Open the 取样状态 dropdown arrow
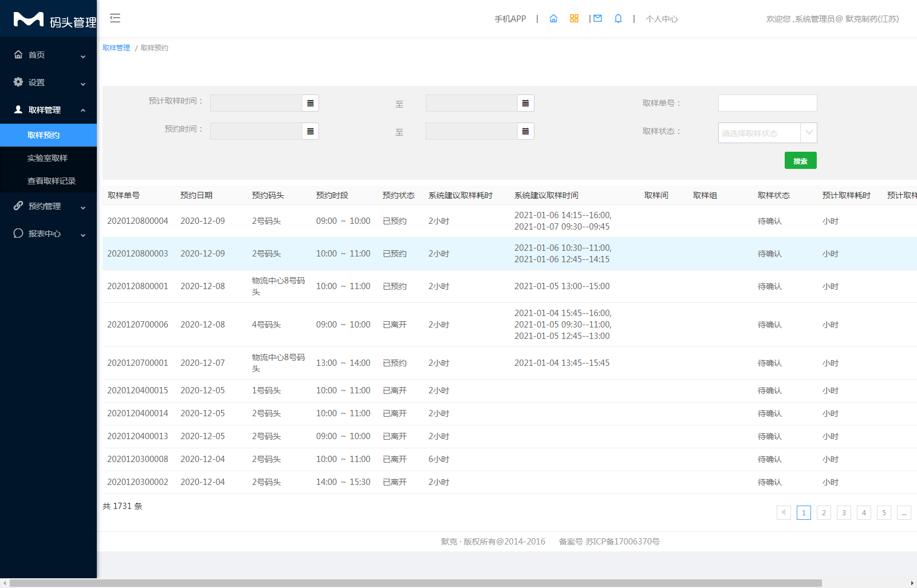The width and height of the screenshot is (917, 588). click(809, 133)
